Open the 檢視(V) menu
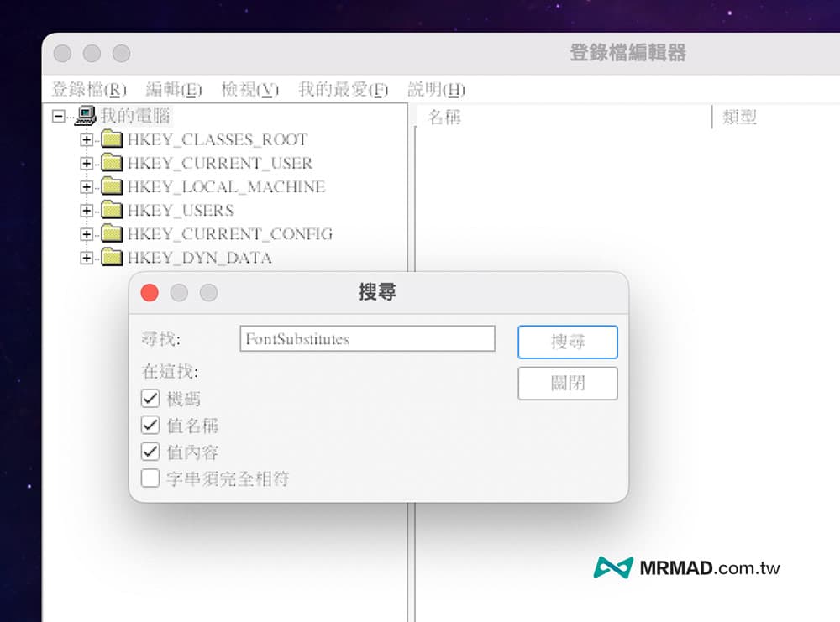This screenshot has height=622, width=840. (x=249, y=89)
